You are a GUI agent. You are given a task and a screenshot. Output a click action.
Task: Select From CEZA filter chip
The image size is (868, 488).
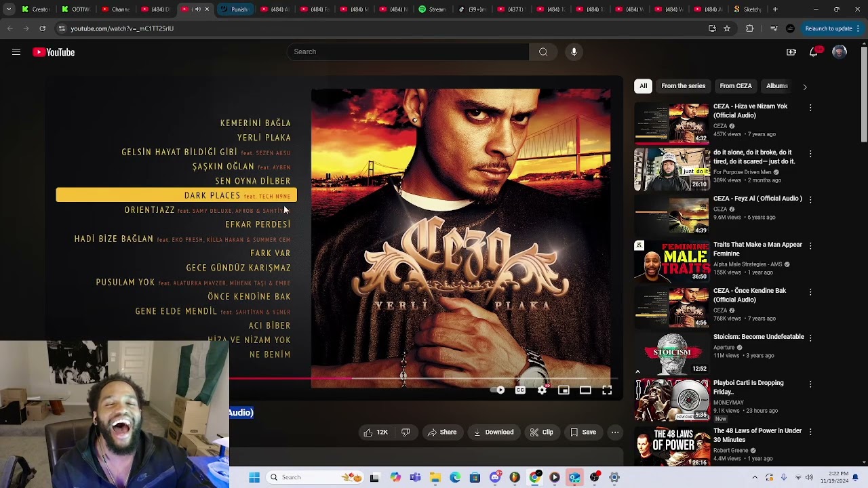pyautogui.click(x=736, y=86)
